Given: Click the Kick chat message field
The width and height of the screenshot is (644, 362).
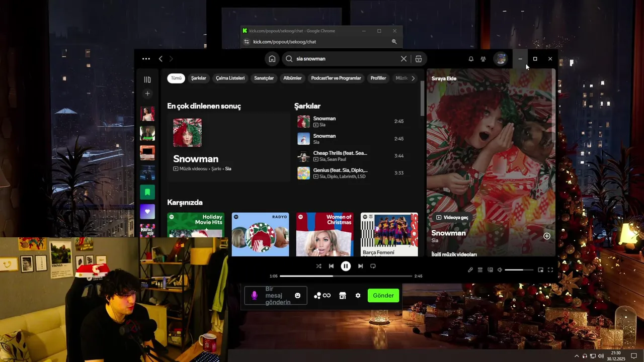Looking at the screenshot, I should [x=276, y=296].
